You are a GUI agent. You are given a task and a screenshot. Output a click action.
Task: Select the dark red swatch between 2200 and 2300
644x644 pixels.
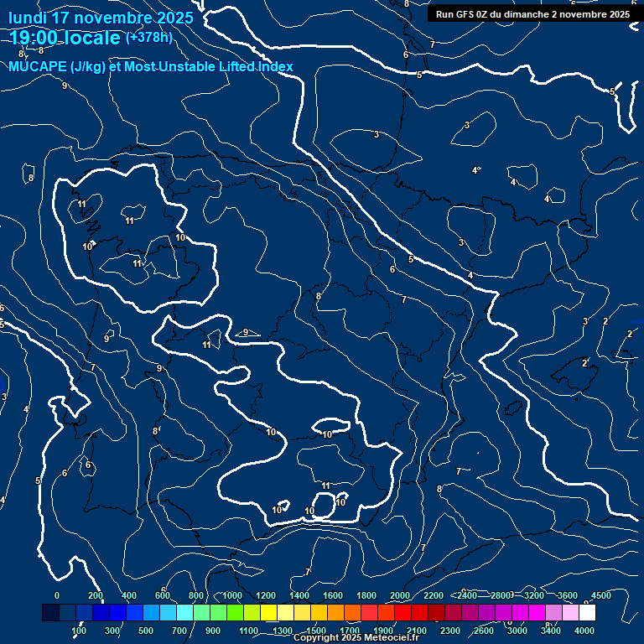coord(437,612)
